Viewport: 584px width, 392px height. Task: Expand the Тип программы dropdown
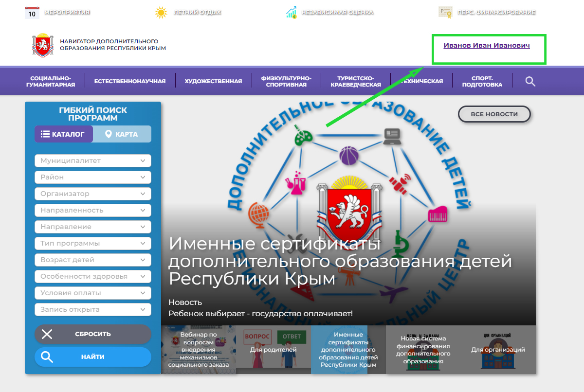(x=93, y=243)
